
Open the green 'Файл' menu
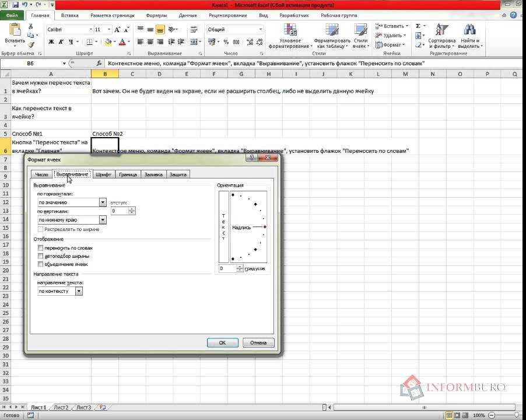tap(12, 15)
